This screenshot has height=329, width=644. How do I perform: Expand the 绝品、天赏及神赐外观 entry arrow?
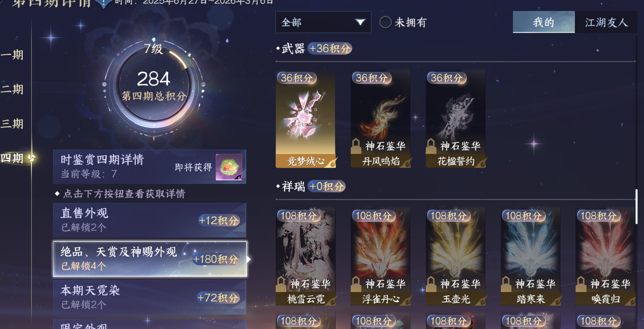[x=249, y=259]
